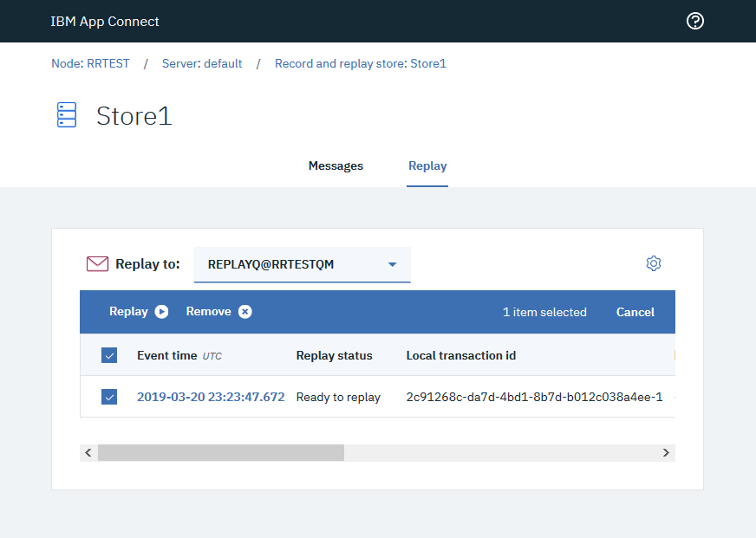This screenshot has height=538, width=756.
Task: Click the Replay play button
Action: tap(139, 312)
